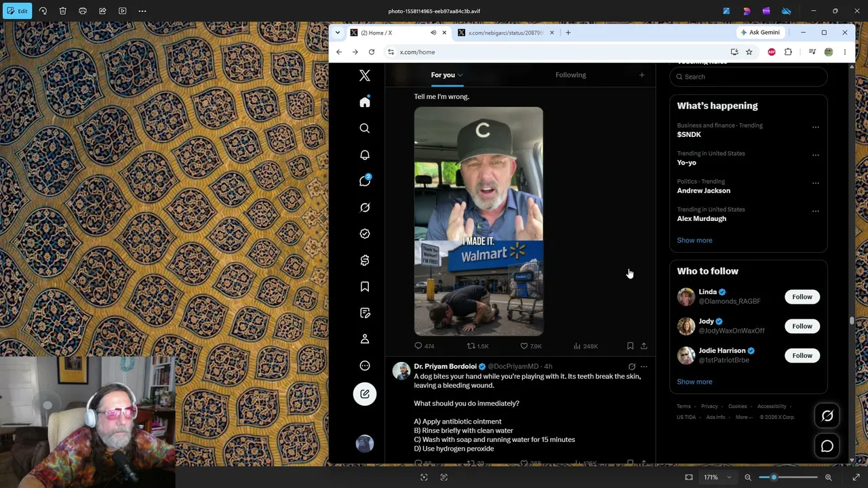Open the Chrome tab search dropdown

[x=337, y=33]
